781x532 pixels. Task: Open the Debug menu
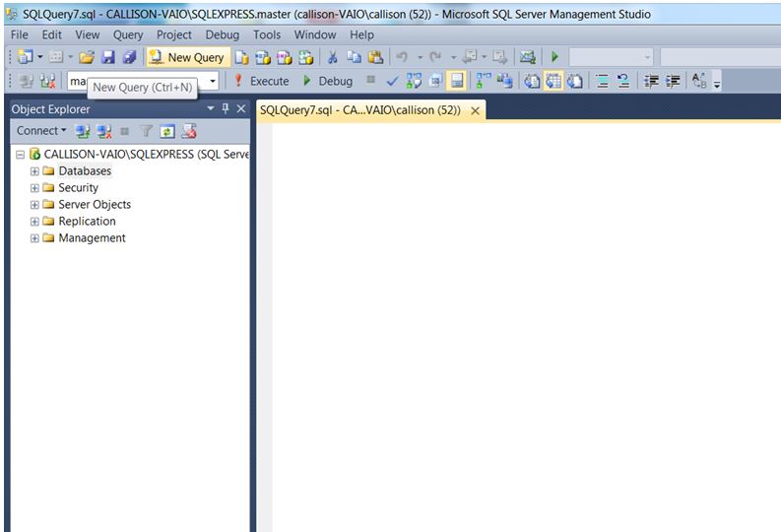pyautogui.click(x=223, y=34)
